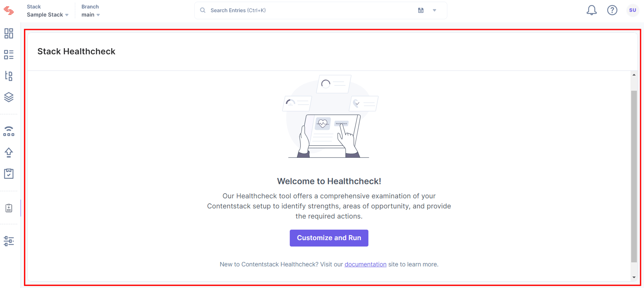
Task: Open the Settings sliders icon in sidebar
Action: (x=9, y=241)
